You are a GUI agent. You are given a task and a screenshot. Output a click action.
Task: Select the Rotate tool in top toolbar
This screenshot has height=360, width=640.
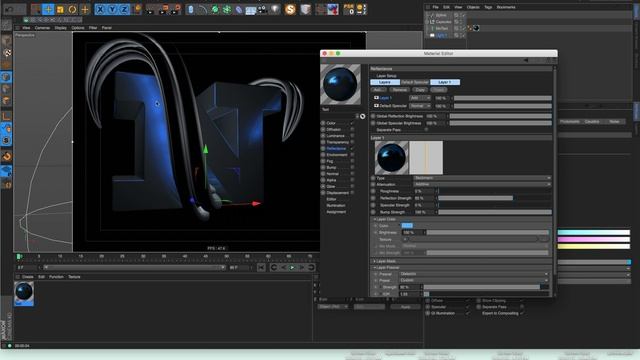click(x=73, y=9)
